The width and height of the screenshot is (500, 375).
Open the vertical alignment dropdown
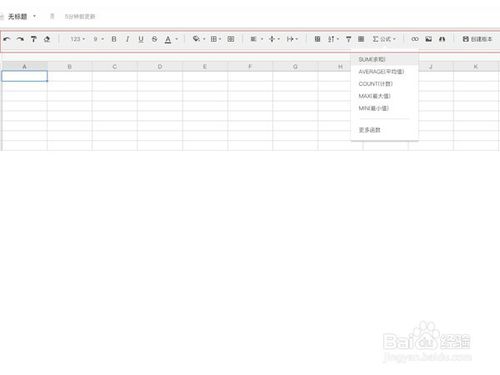274,39
